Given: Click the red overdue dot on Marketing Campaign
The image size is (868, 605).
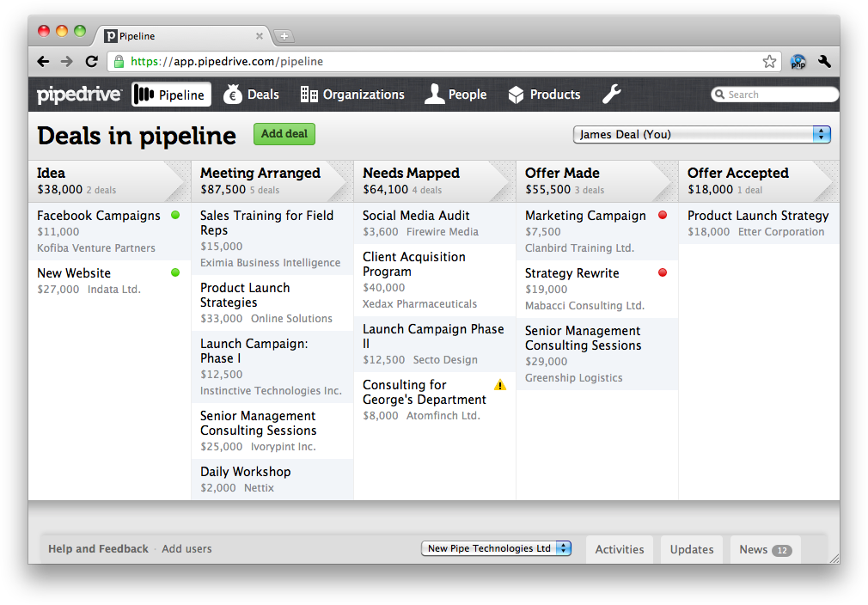Looking at the screenshot, I should tap(663, 216).
